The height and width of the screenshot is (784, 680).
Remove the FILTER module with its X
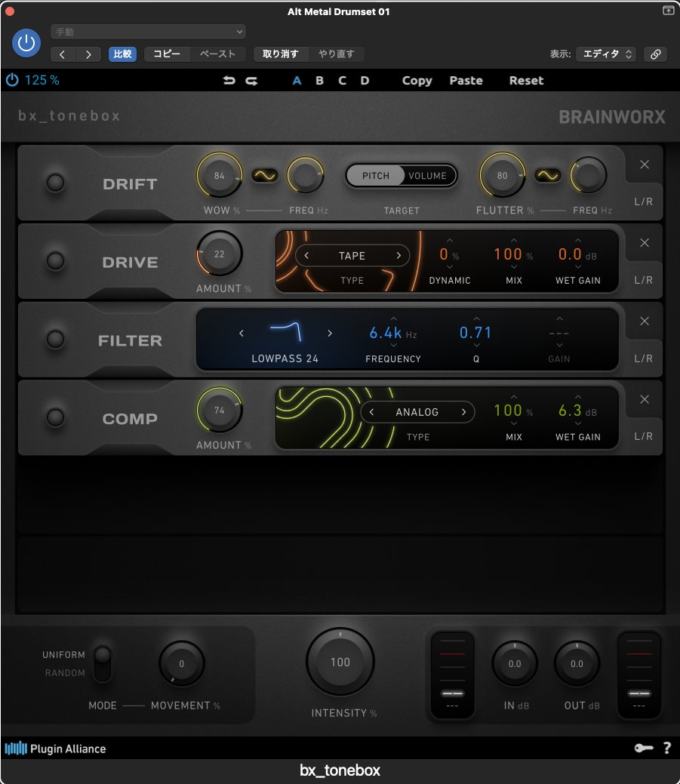pos(645,321)
